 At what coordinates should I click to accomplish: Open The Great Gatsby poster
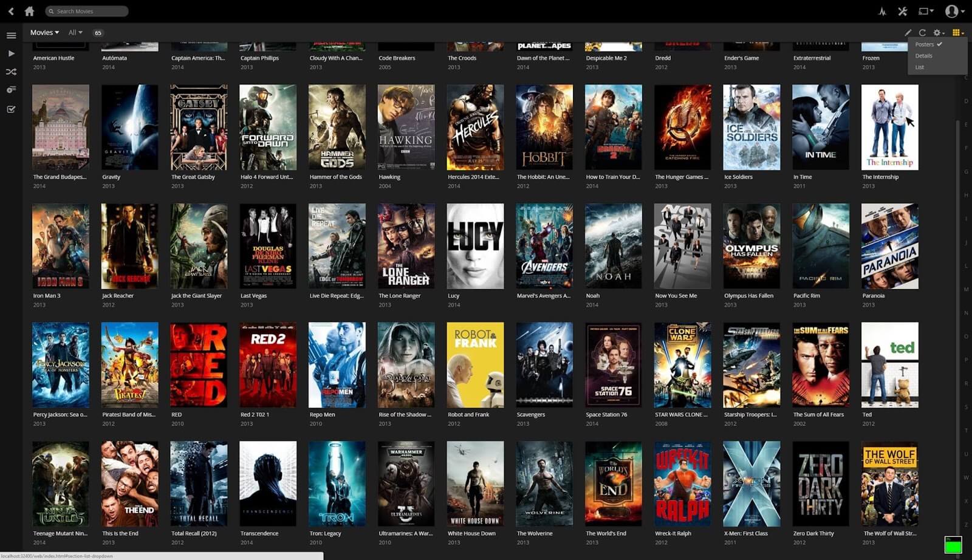[199, 127]
